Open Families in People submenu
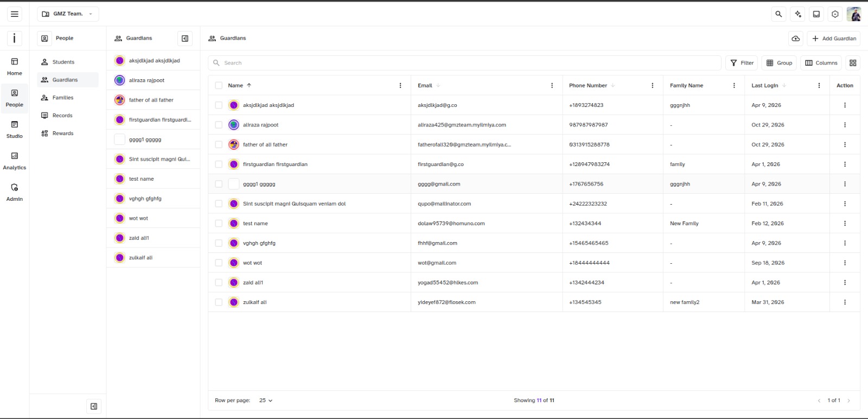Image resolution: width=868 pixels, height=419 pixels. 68,98
